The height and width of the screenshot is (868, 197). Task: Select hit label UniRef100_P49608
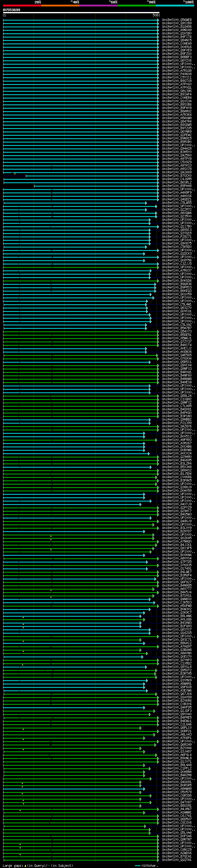point(177,74)
